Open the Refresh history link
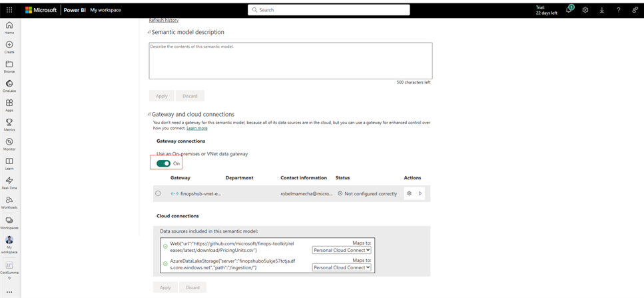Image resolution: width=644 pixels, height=298 pixels. point(163,20)
